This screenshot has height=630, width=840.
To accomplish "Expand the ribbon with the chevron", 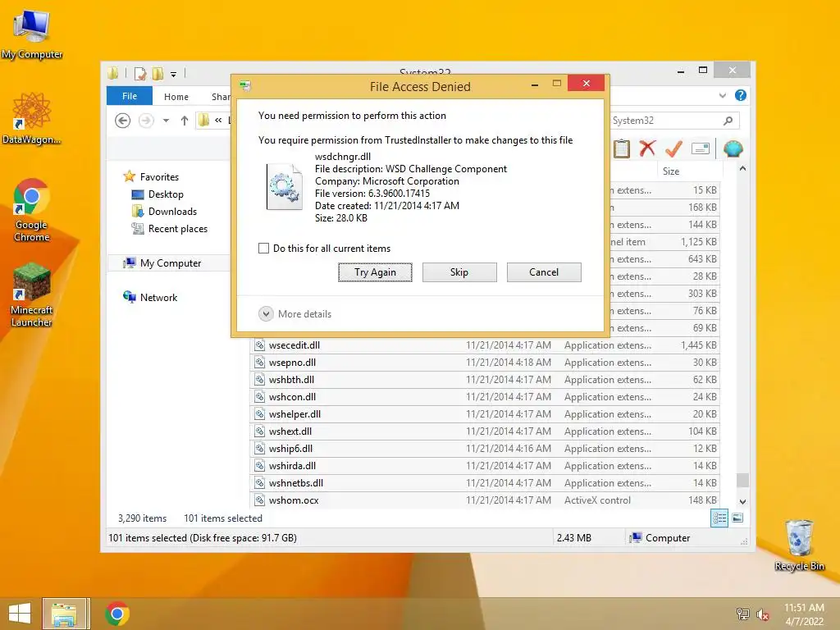I will point(723,95).
